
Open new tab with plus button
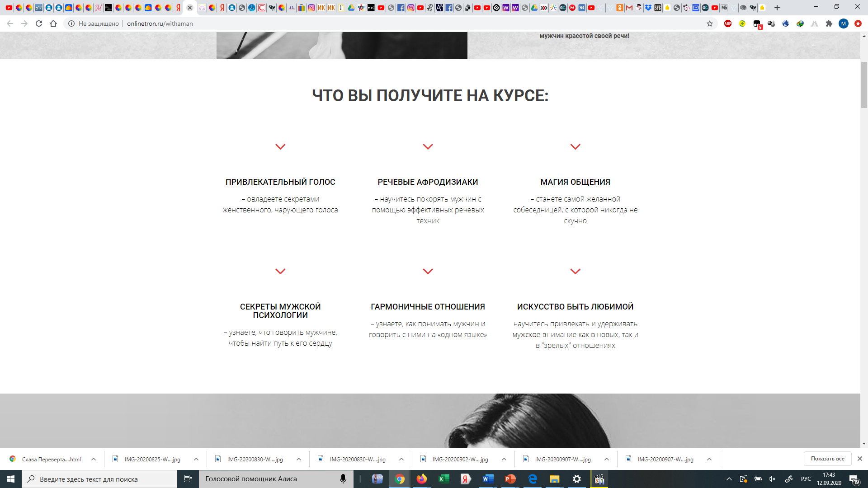coord(777,8)
